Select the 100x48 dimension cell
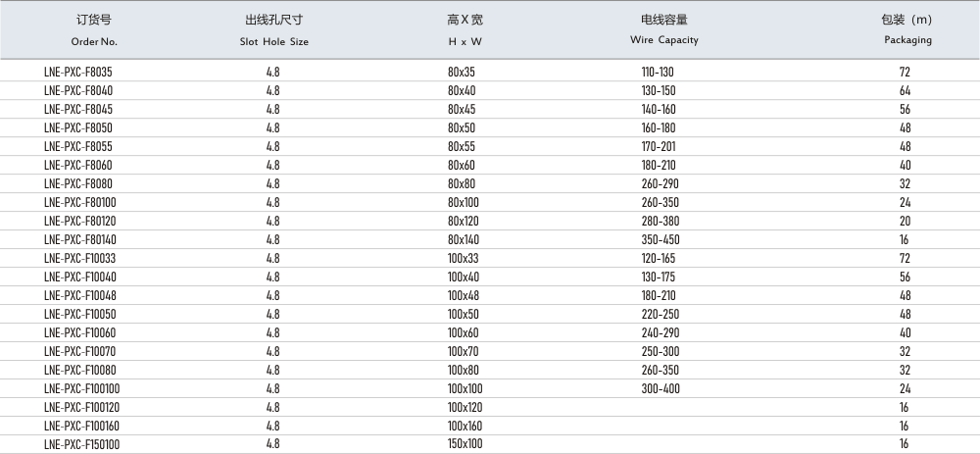The image size is (980, 454). pyautogui.click(x=464, y=295)
